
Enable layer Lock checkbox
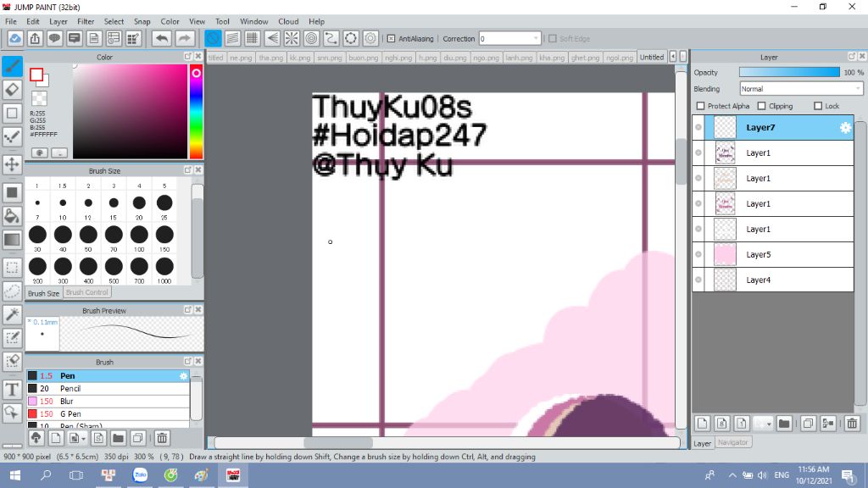[818, 106]
